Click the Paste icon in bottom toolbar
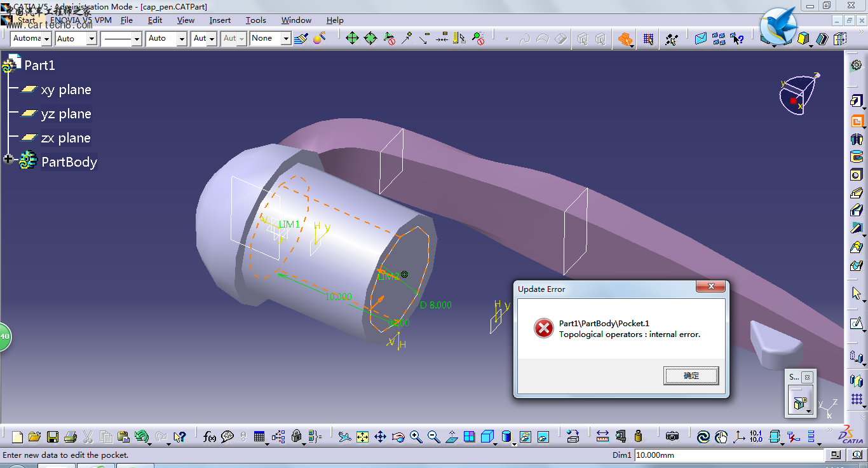The height and width of the screenshot is (468, 868). click(124, 437)
